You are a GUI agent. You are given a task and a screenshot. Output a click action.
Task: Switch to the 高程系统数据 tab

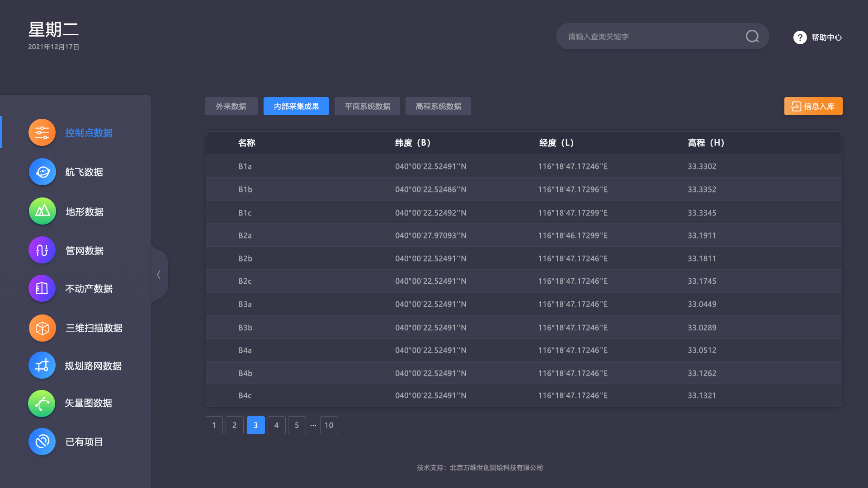coord(438,106)
